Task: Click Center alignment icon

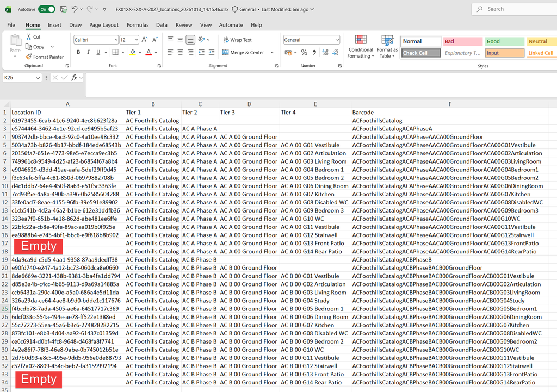Action: [x=181, y=52]
